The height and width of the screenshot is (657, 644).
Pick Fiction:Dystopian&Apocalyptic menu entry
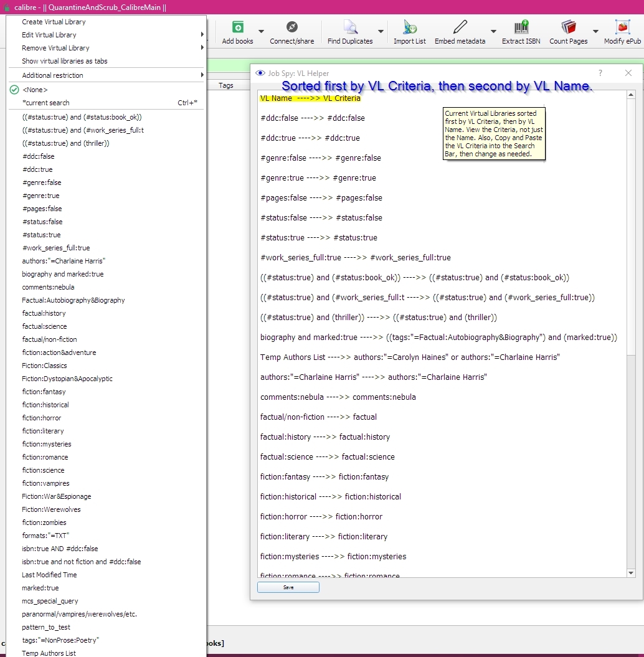pyautogui.click(x=107, y=379)
